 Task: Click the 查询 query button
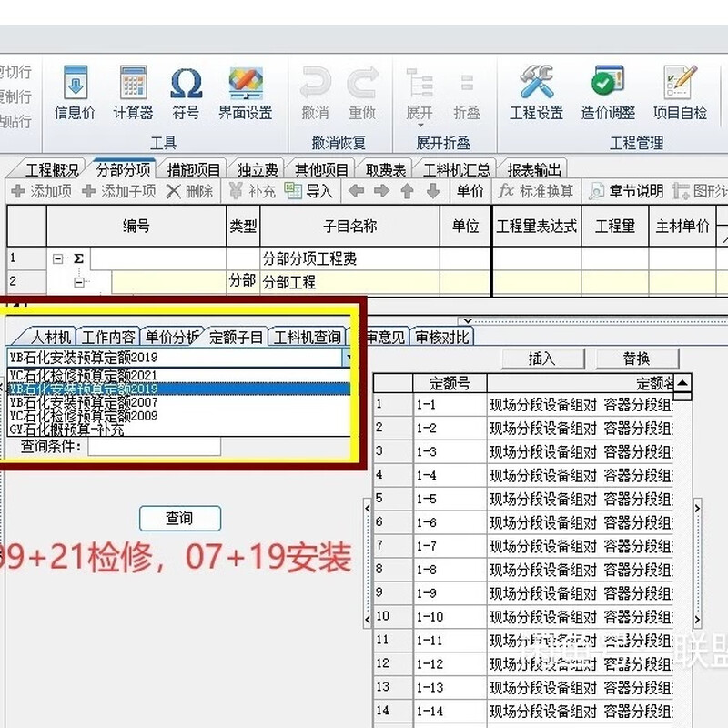(x=180, y=518)
